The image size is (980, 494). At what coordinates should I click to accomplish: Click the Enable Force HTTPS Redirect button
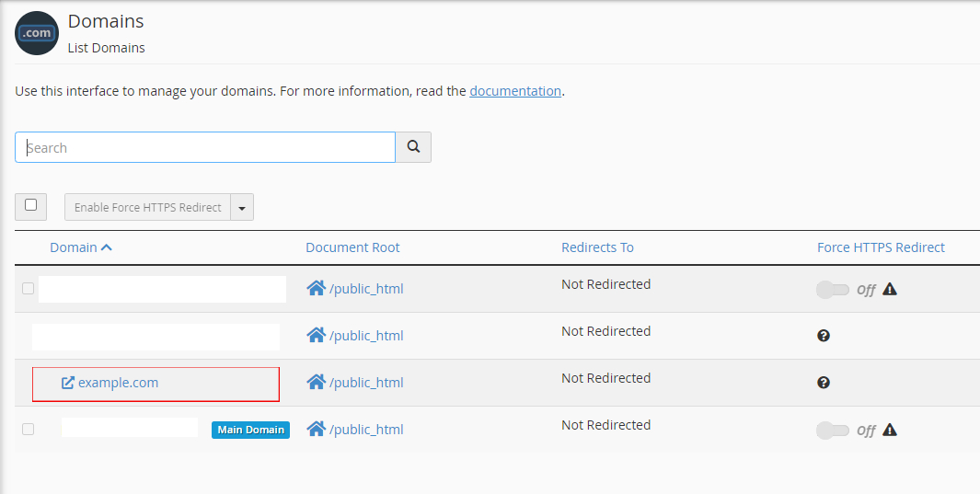pyautogui.click(x=147, y=207)
